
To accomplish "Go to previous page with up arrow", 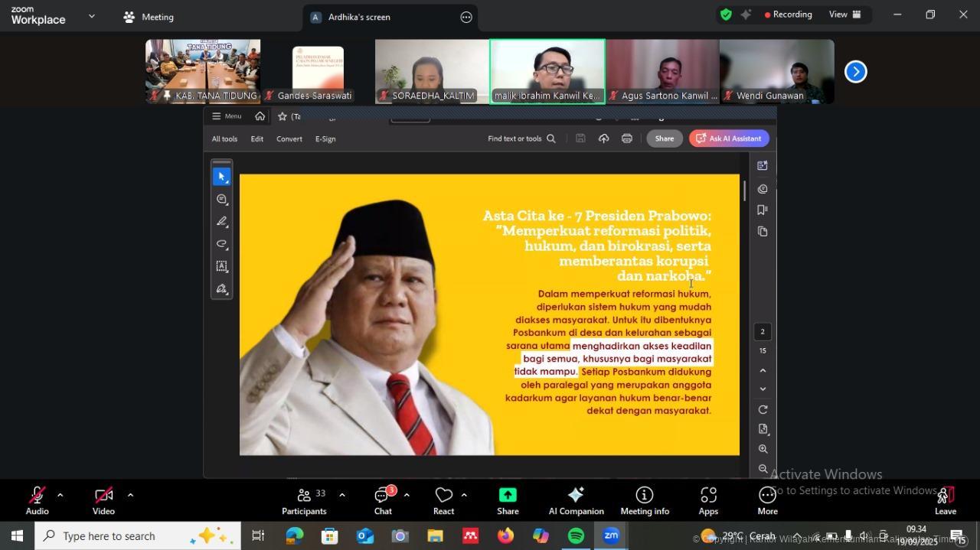I will pyautogui.click(x=763, y=370).
